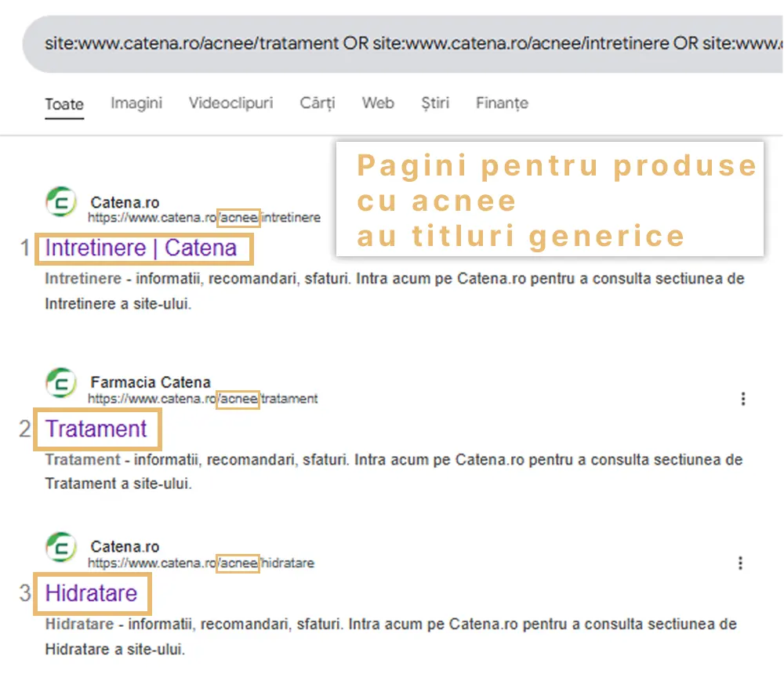Click the Catena favicon beside the hidratare URL

coord(61,548)
